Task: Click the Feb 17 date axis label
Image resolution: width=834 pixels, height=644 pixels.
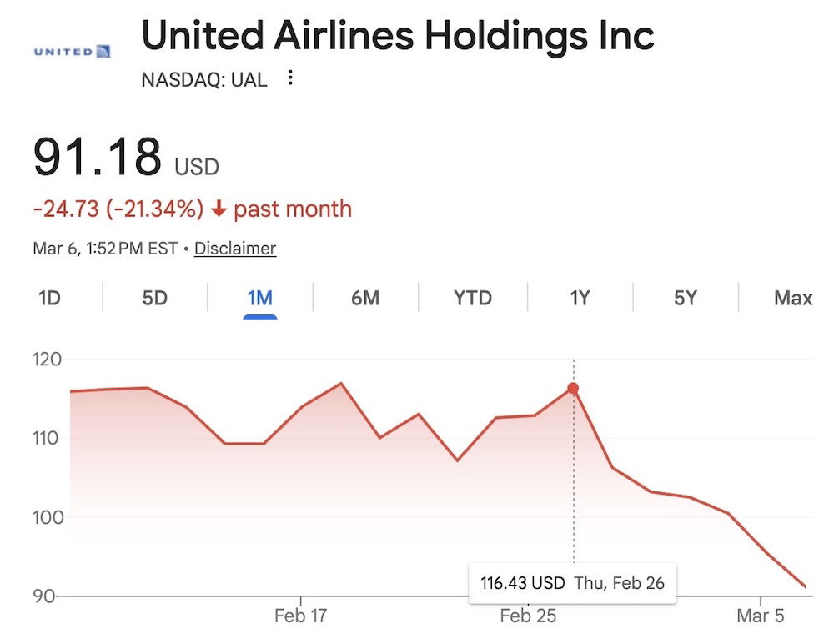Action: coord(300,616)
